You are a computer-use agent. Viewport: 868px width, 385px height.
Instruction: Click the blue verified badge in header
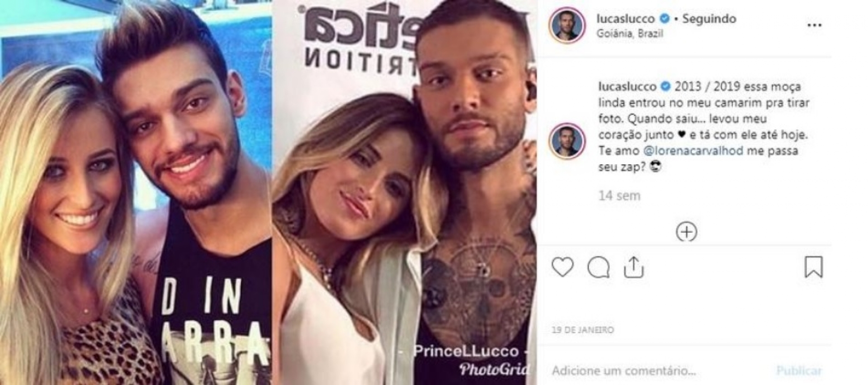click(664, 19)
